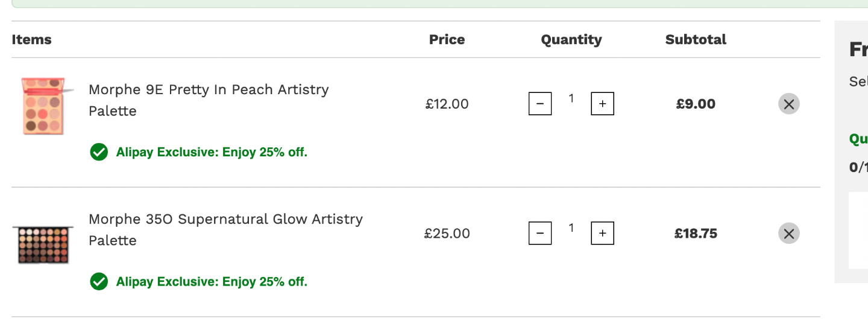Click green checkmark icon for Pretty In Peach offer
Screen dimensions: 868x335
pos(99,152)
